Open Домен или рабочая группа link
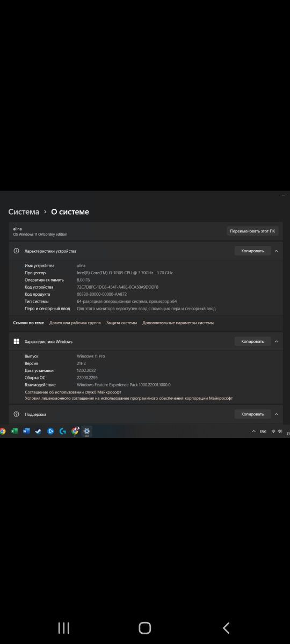Screen dimensions: 290x644 coord(75,323)
